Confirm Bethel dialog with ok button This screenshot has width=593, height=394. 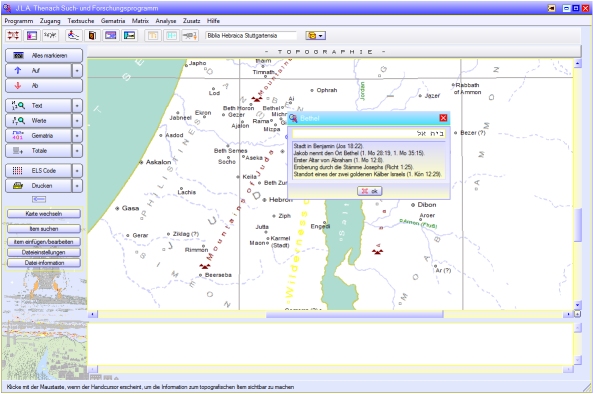pyautogui.click(x=369, y=191)
